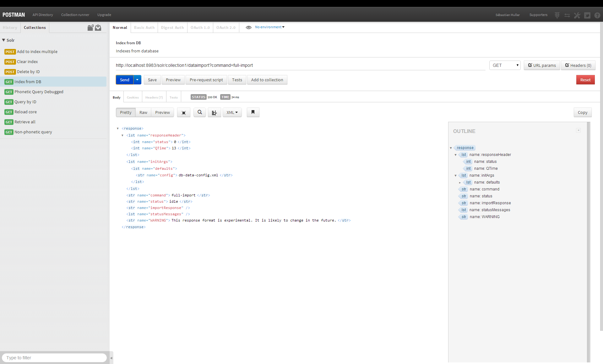Open URL params editor
The height and width of the screenshot is (364, 603).
click(x=542, y=65)
